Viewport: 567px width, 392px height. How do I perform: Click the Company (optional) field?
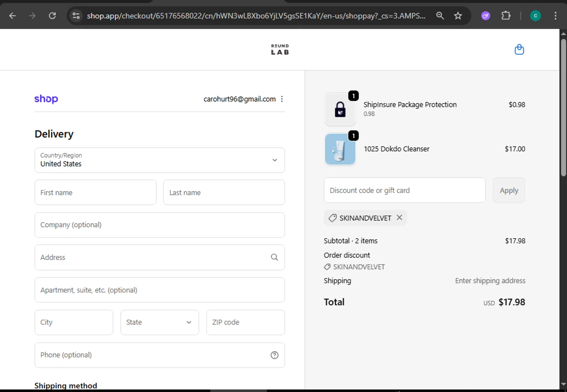[160, 225]
